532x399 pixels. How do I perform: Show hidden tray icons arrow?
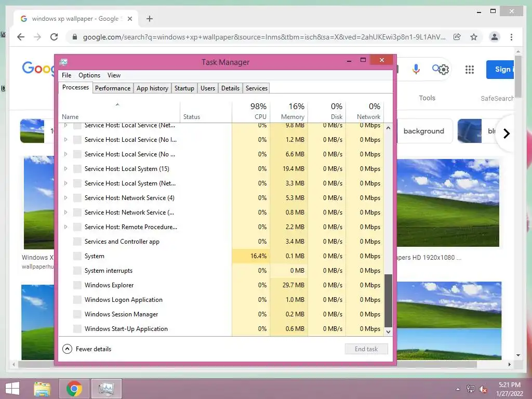point(458,389)
